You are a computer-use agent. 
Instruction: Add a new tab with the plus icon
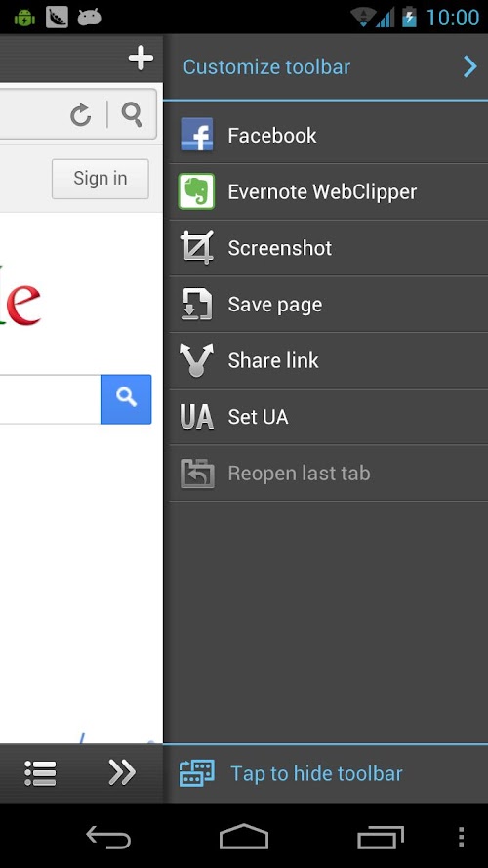[x=141, y=59]
